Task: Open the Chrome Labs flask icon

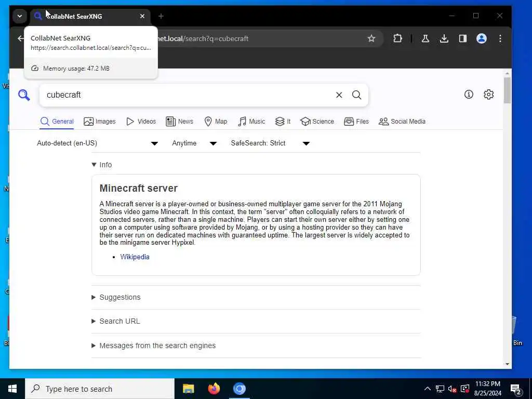Action: tap(425, 38)
